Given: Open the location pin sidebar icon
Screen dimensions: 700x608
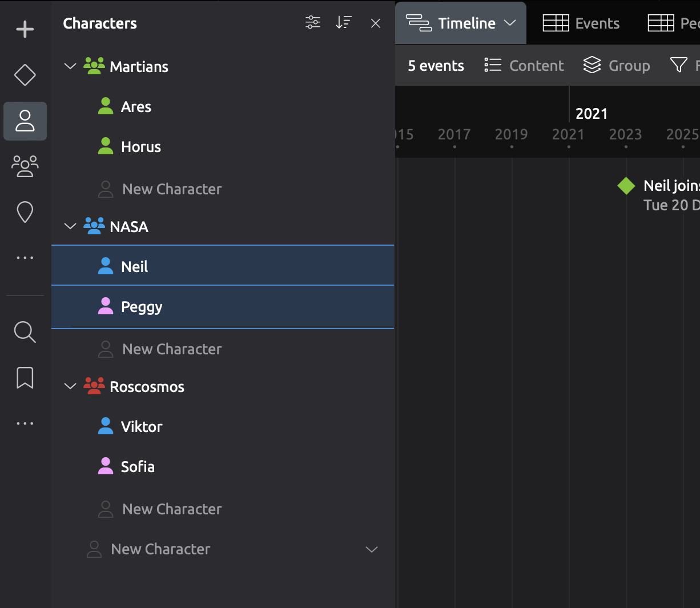Looking at the screenshot, I should coord(25,212).
